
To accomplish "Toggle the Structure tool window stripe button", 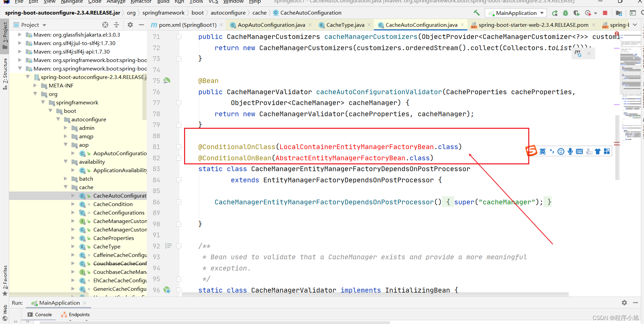I will [5, 73].
